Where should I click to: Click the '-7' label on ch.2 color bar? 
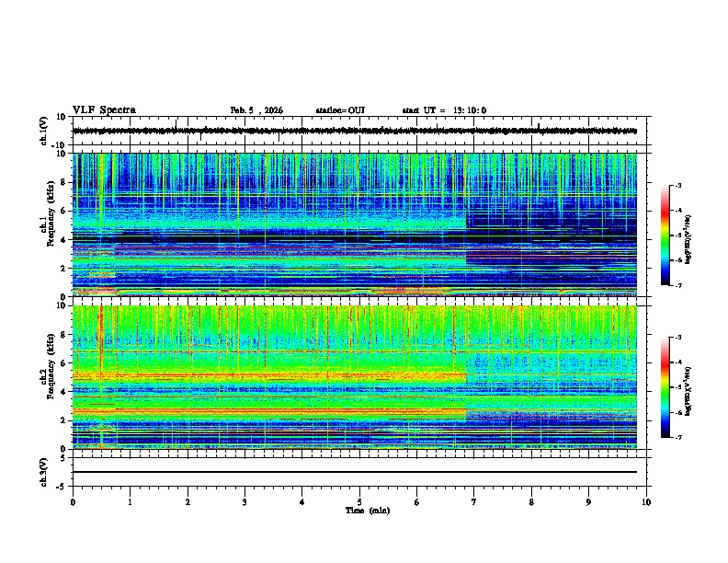677,437
